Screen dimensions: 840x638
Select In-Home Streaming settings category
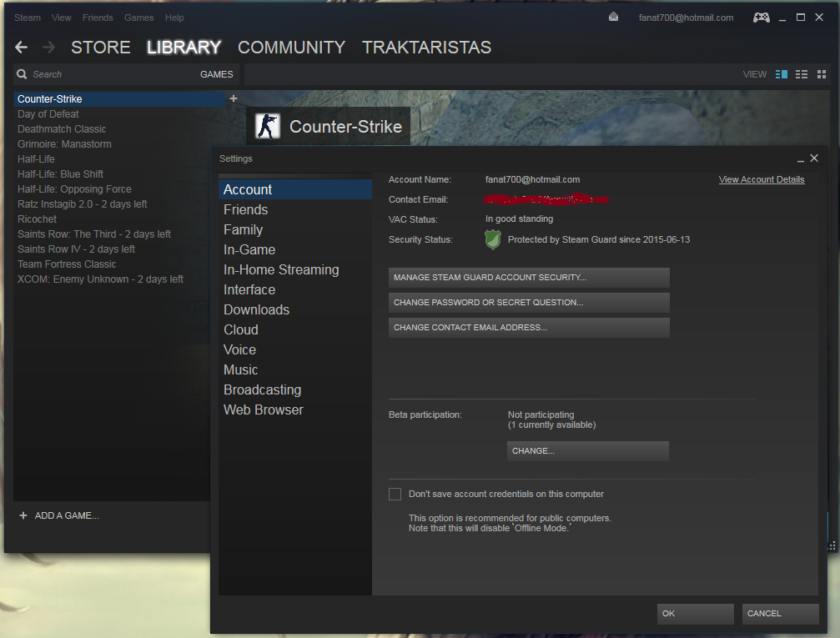point(295,269)
